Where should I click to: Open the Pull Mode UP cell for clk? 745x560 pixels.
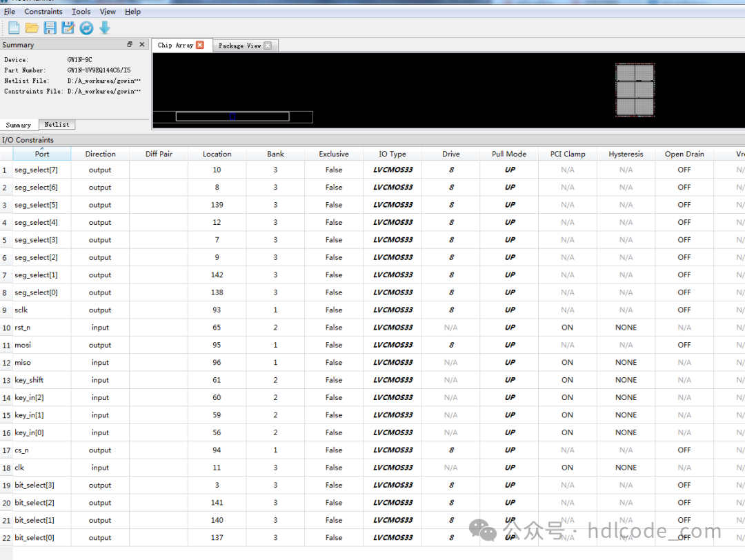(509, 468)
